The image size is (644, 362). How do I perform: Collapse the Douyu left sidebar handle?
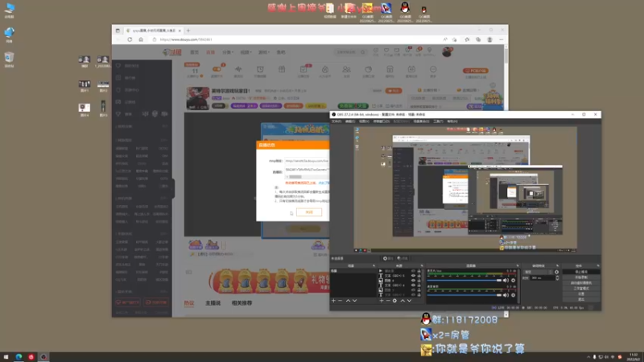click(173, 188)
